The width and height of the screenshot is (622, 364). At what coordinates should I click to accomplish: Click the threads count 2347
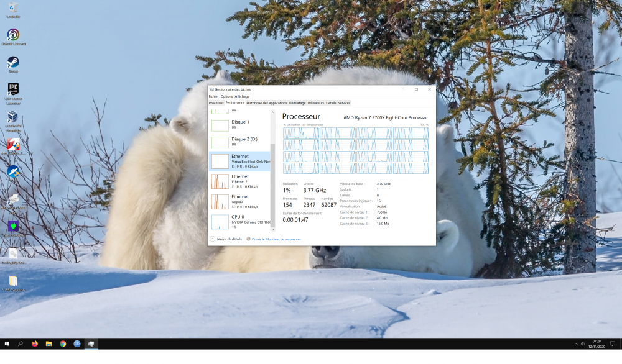click(309, 205)
